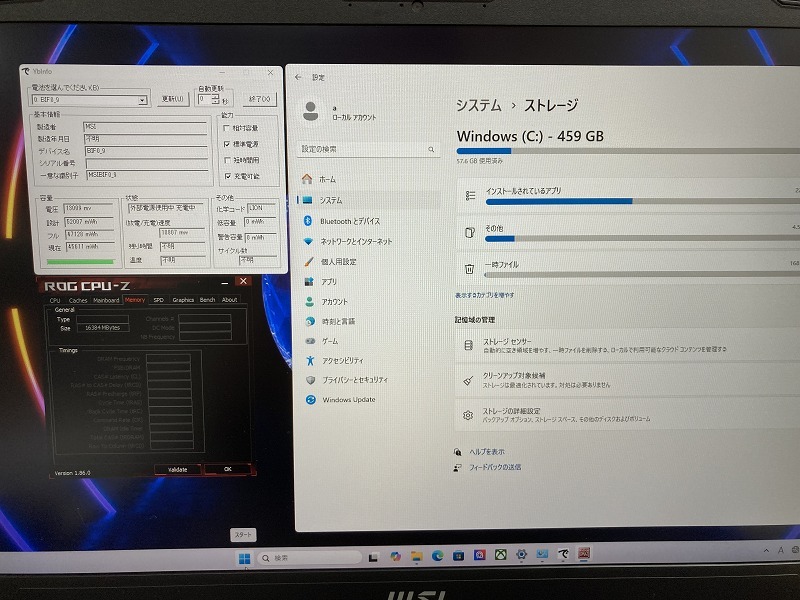This screenshot has width=800, height=600.
Task: Switch to CPU tab in CPU-Z
Action: (x=55, y=301)
